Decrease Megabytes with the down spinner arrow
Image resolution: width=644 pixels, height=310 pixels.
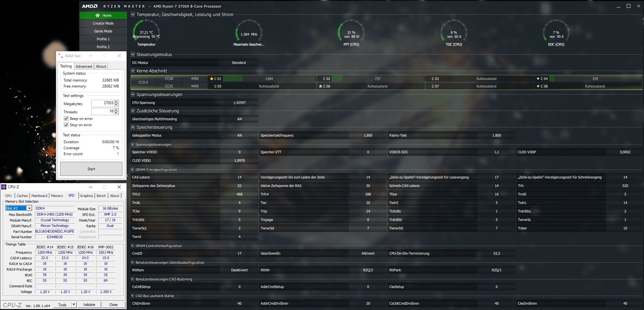point(116,104)
